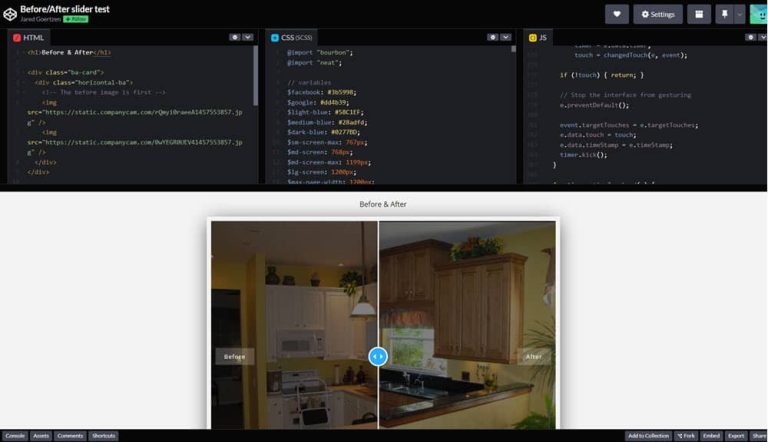Screen dimensions: 768x442
Task: Love this pen with heart icon
Action: (616, 14)
